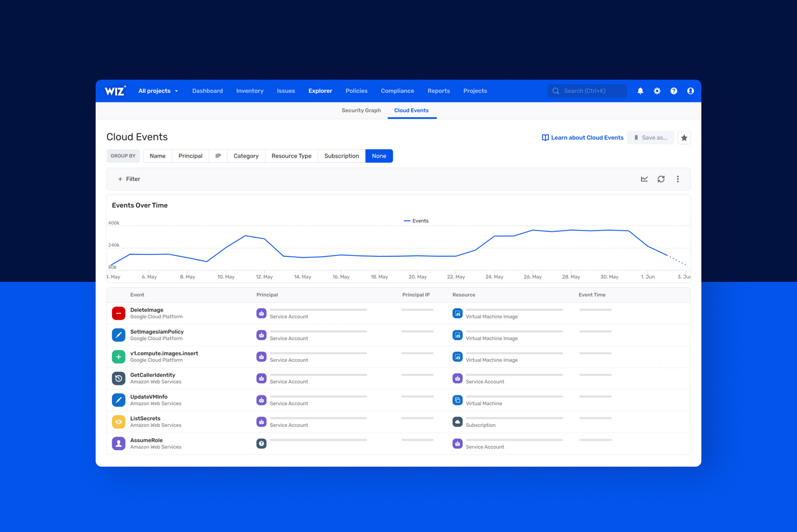Screen dimensions: 797x532
Task: Enable grouping by Resource Type
Action: point(291,156)
